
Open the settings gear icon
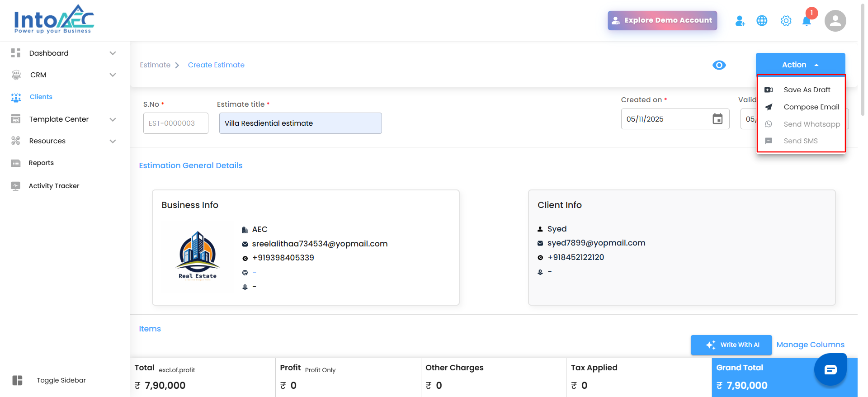[x=786, y=21]
